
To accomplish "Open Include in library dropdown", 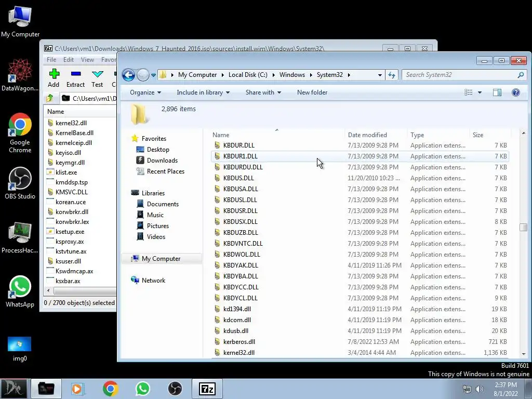I will (203, 92).
